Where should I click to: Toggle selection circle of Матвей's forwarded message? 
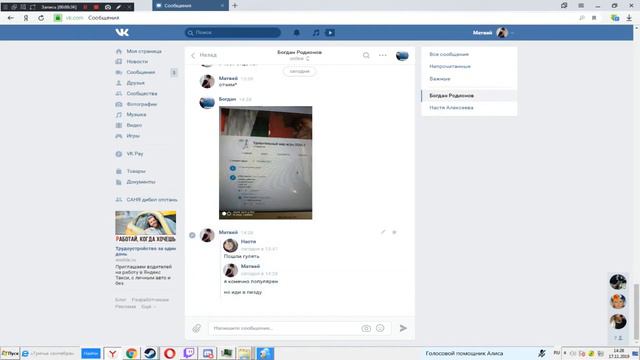[x=192, y=235]
